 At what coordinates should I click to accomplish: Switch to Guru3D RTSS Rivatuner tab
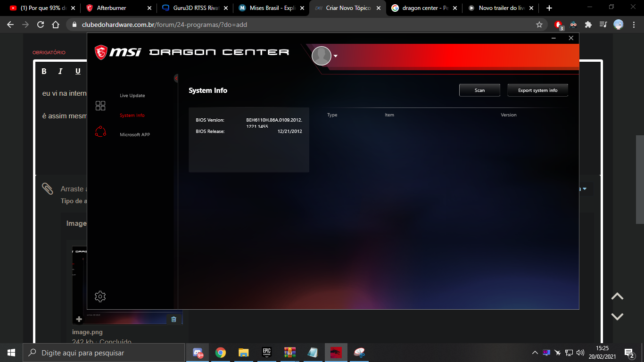tap(194, 8)
